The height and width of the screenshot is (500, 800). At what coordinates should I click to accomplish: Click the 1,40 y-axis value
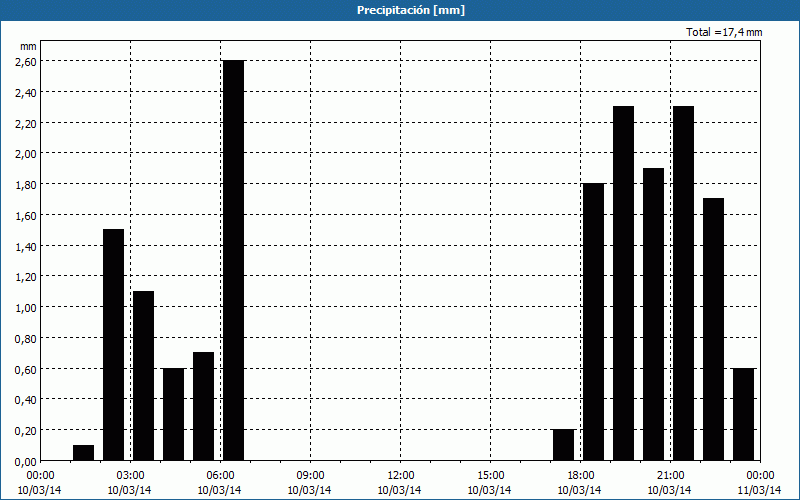(26, 246)
